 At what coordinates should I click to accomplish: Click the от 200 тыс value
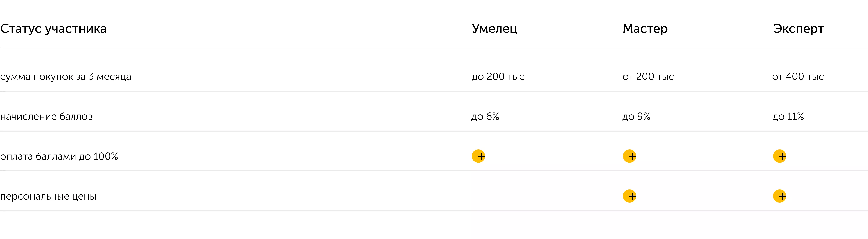pyautogui.click(x=648, y=77)
